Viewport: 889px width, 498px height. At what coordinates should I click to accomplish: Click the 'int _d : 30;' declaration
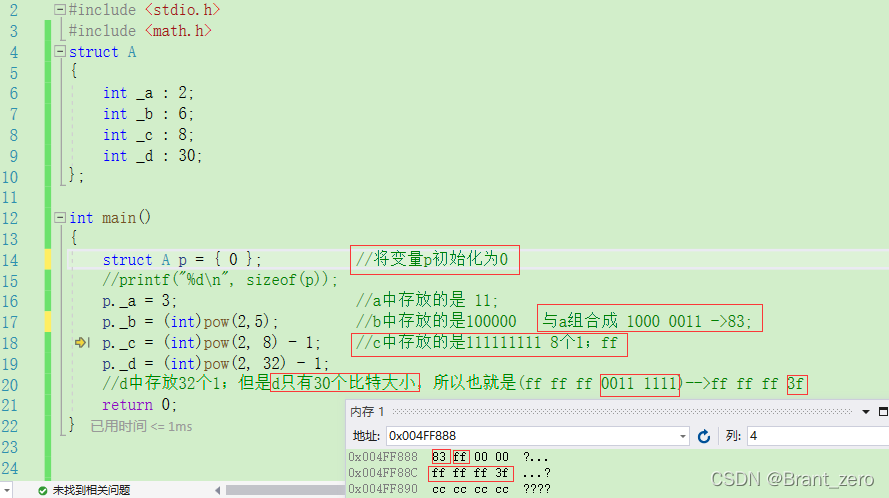tap(152, 156)
